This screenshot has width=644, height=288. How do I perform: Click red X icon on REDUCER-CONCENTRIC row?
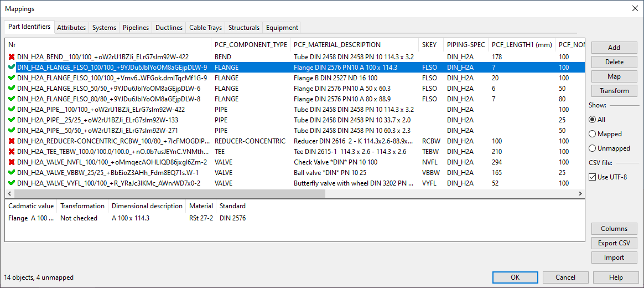coord(12,141)
